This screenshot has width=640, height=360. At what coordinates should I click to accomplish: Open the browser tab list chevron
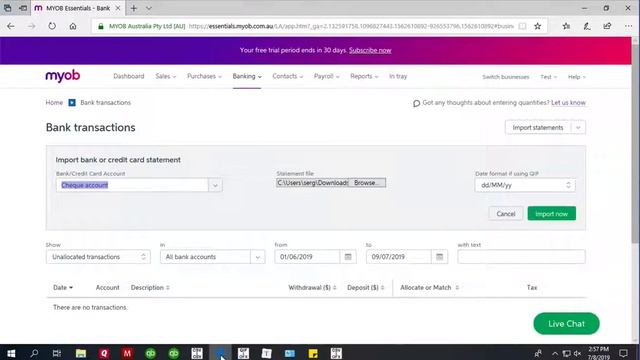149,8
